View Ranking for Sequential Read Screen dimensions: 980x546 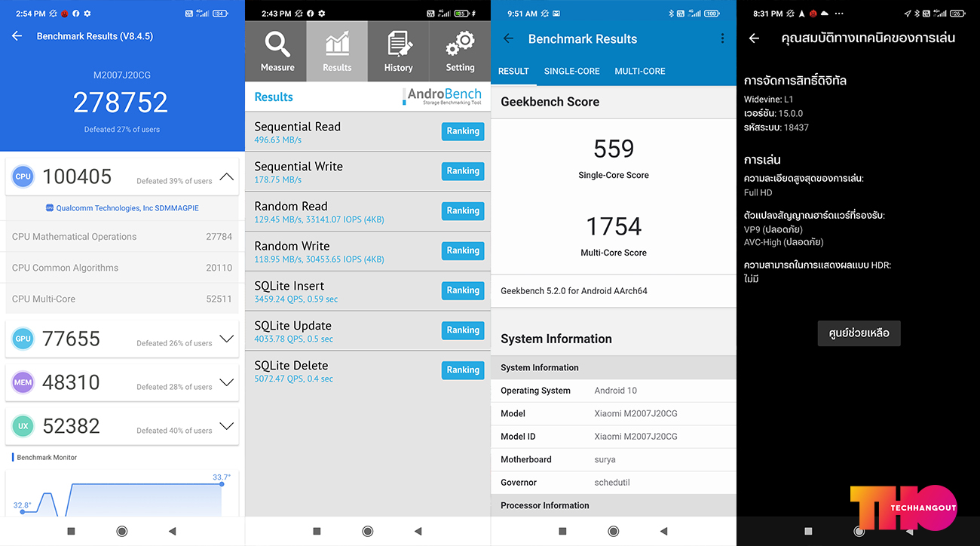[463, 131]
